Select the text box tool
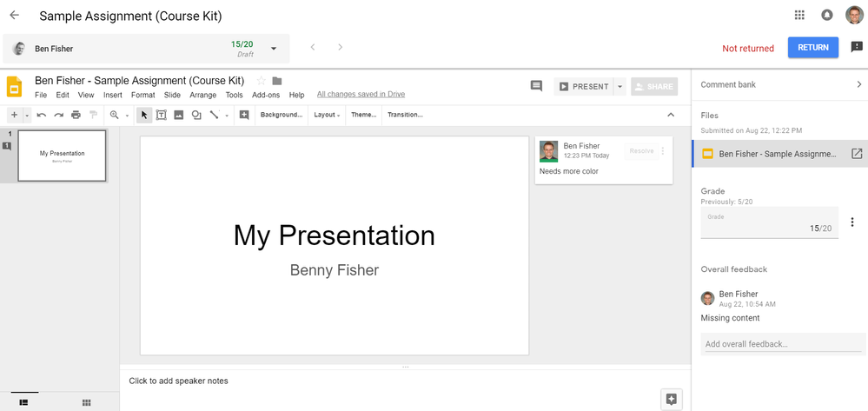This screenshot has width=868, height=411. [161, 115]
